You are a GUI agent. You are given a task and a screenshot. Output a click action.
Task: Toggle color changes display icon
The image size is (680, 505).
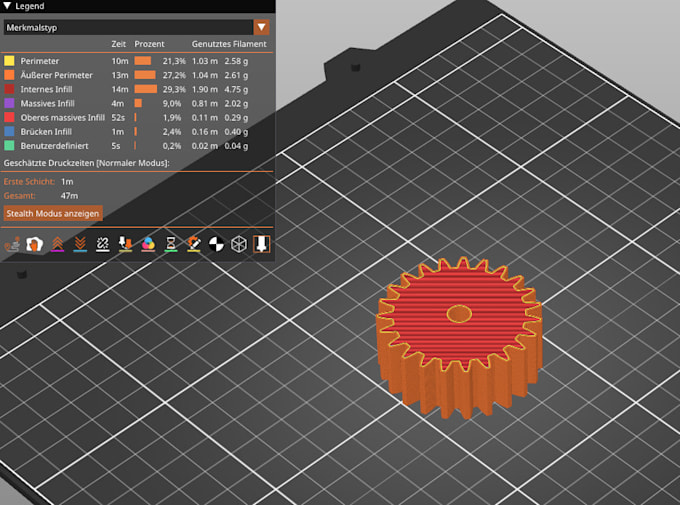148,244
